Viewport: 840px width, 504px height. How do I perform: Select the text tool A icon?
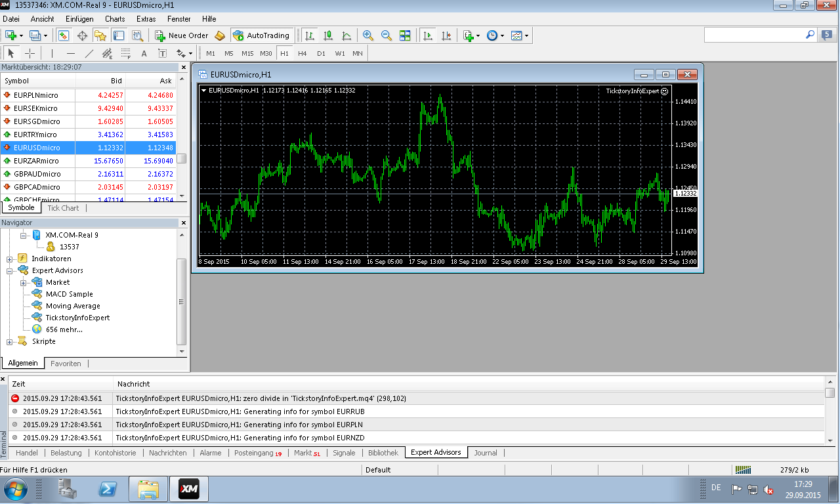(x=144, y=53)
